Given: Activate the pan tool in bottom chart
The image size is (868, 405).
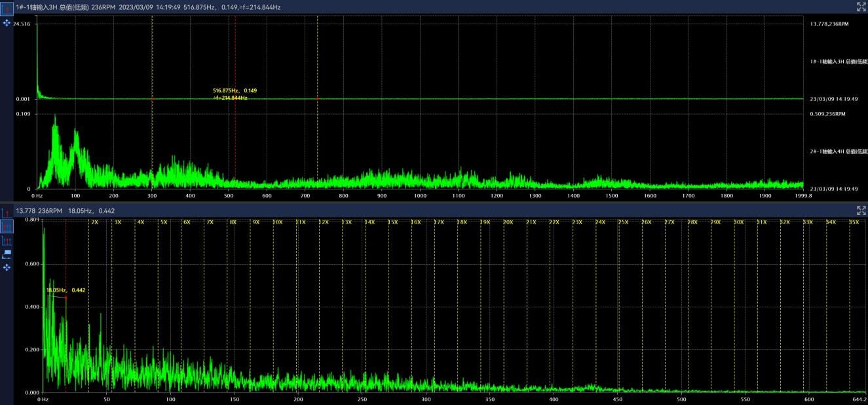Looking at the screenshot, I should click(7, 267).
